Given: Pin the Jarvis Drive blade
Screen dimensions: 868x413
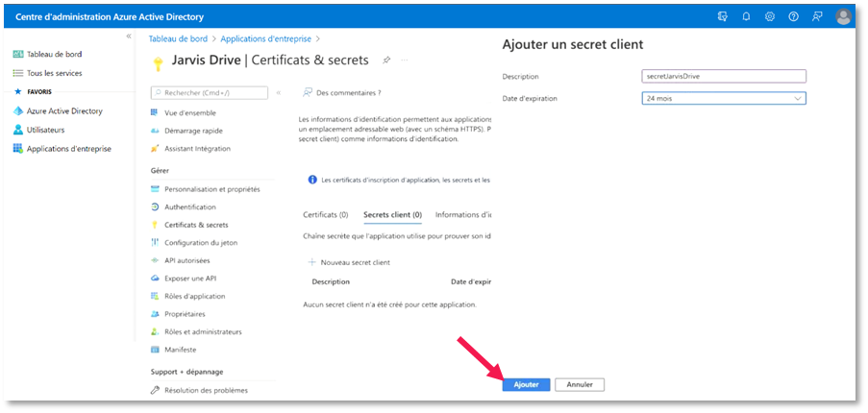Looking at the screenshot, I should tap(386, 61).
